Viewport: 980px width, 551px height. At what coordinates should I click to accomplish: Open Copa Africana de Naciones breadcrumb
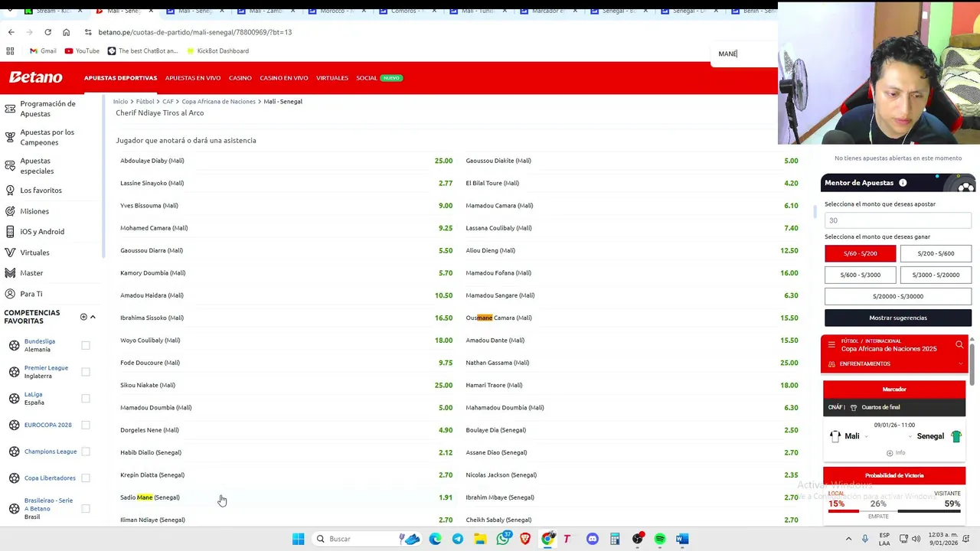pyautogui.click(x=218, y=101)
